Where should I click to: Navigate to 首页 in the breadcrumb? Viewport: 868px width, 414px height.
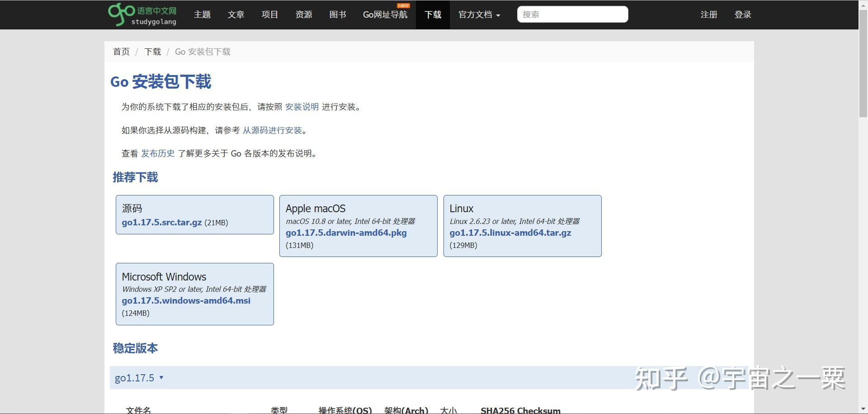click(121, 52)
